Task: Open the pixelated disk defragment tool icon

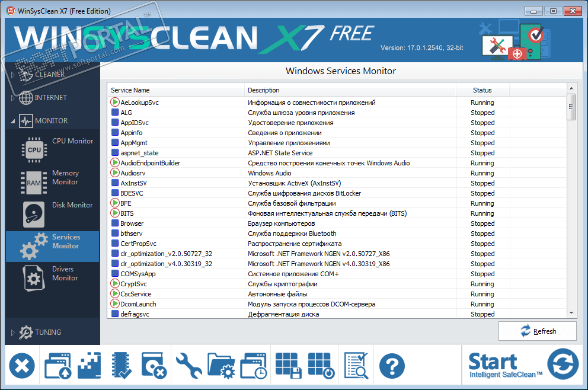Action: [x=90, y=366]
